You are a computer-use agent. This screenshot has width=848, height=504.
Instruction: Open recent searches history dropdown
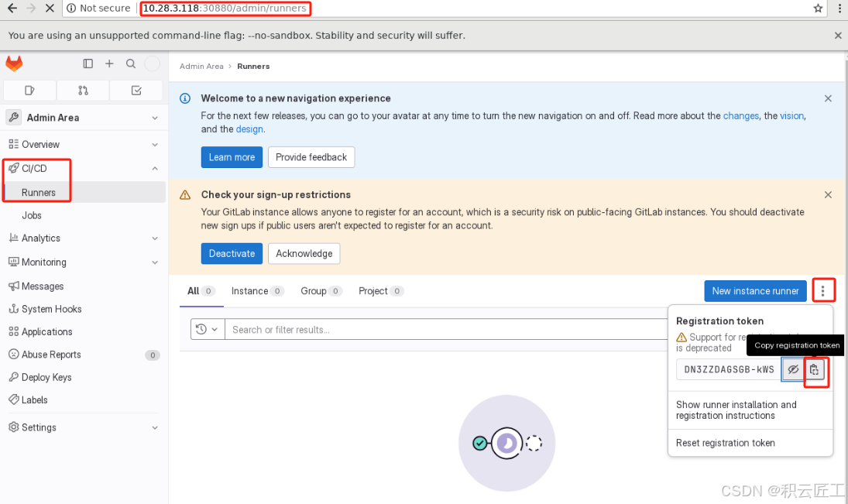(x=207, y=329)
